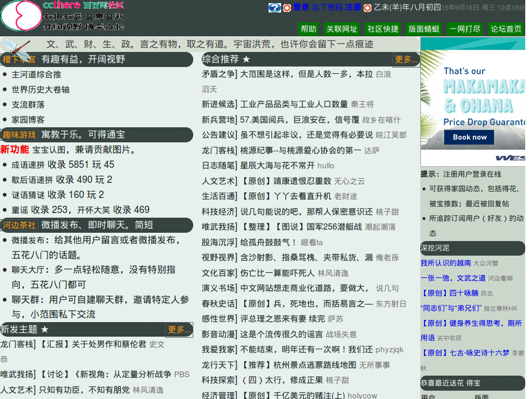
Task: Expand 更多 in 新发主题 section
Action: (x=179, y=329)
